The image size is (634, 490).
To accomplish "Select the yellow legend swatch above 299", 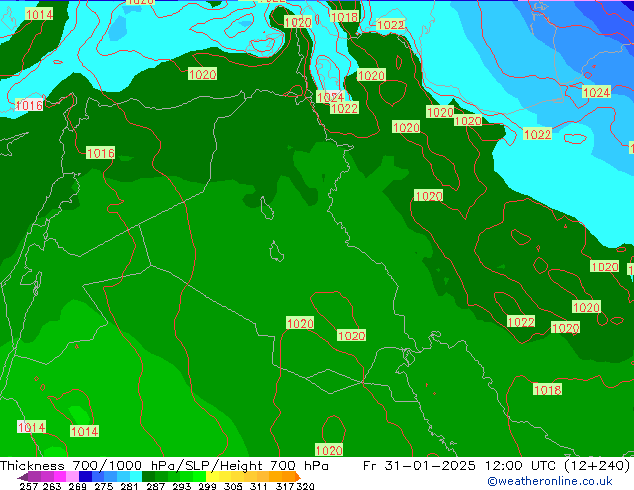I will tap(212, 477).
